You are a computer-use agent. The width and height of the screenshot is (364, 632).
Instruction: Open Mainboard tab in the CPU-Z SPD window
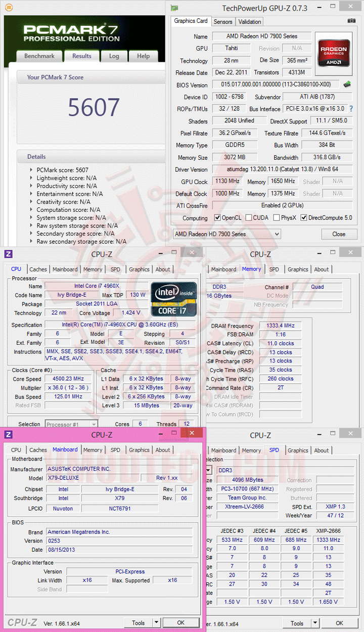[223, 450]
